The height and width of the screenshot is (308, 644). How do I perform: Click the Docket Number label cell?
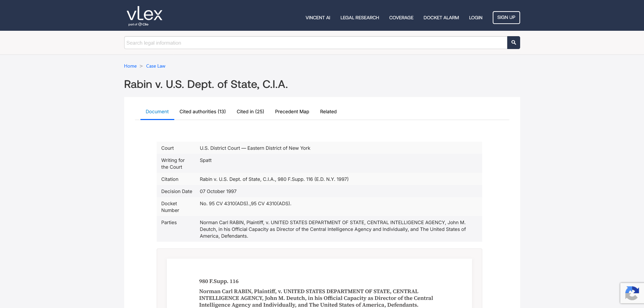click(x=170, y=207)
